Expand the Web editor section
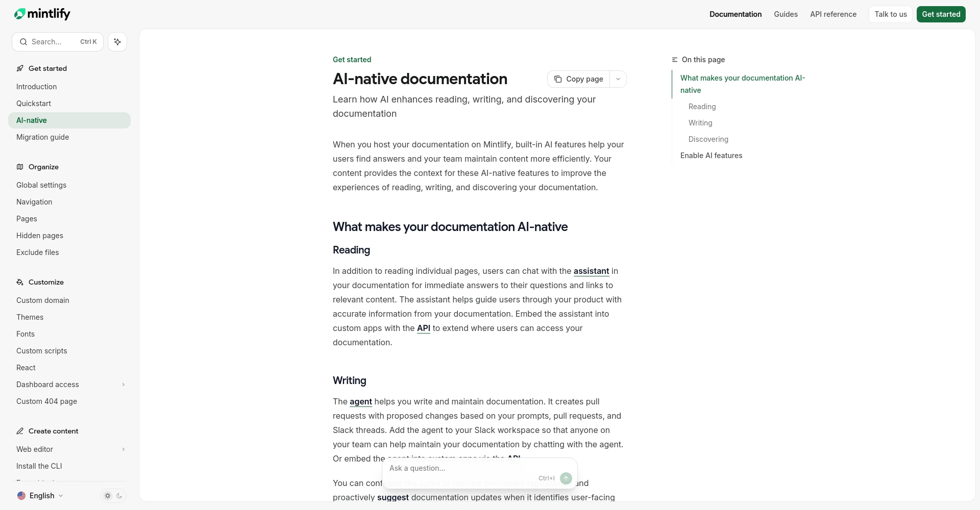 pos(123,449)
